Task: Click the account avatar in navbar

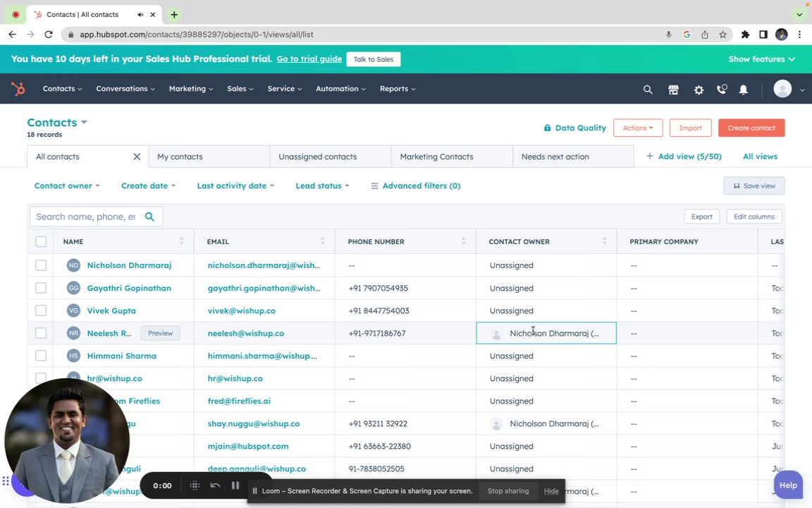Action: point(782,89)
